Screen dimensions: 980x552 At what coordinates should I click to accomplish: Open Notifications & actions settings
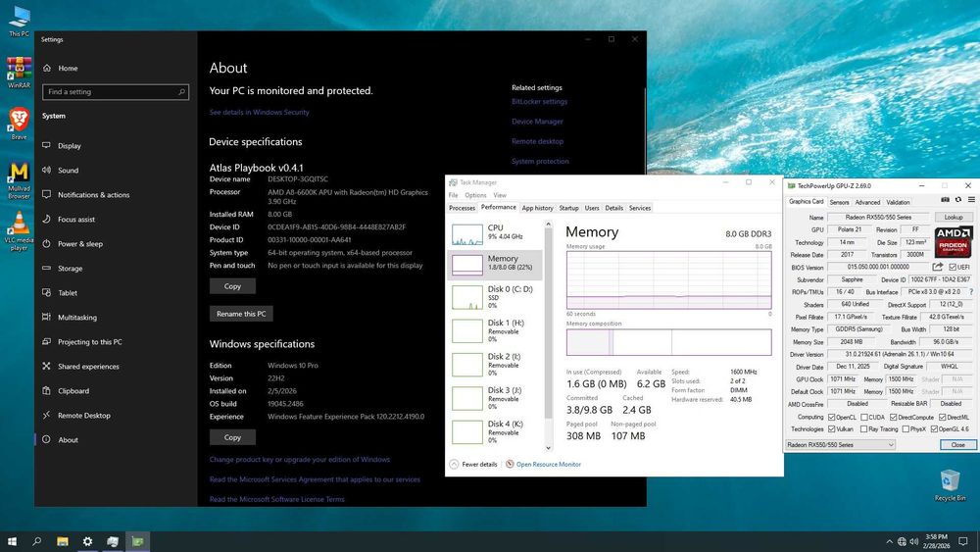point(93,194)
